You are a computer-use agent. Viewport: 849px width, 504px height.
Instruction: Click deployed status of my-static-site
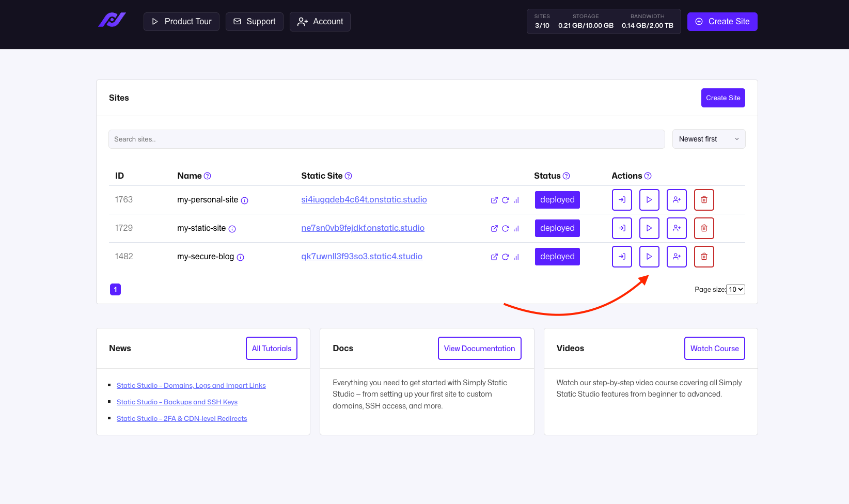tap(557, 228)
